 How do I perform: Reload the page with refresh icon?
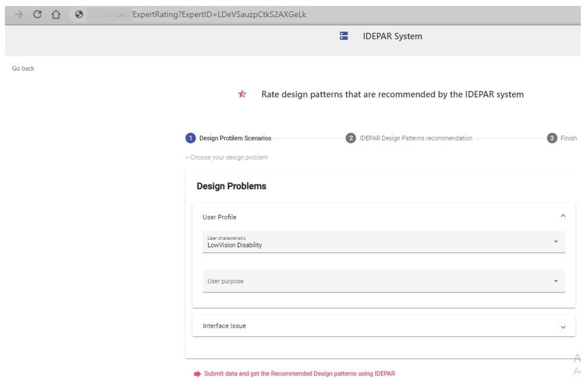[x=37, y=14]
